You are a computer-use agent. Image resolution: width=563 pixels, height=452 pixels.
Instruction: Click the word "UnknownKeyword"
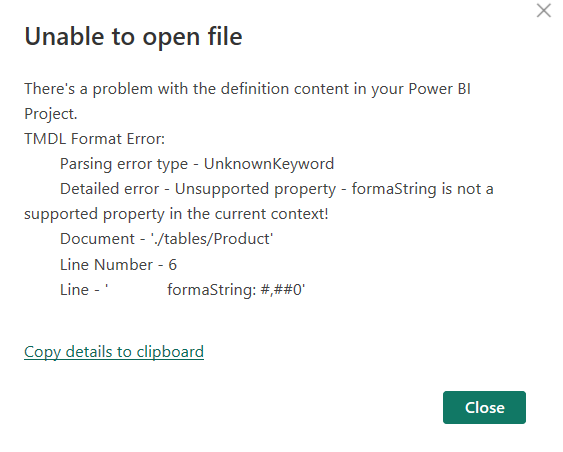click(x=269, y=164)
